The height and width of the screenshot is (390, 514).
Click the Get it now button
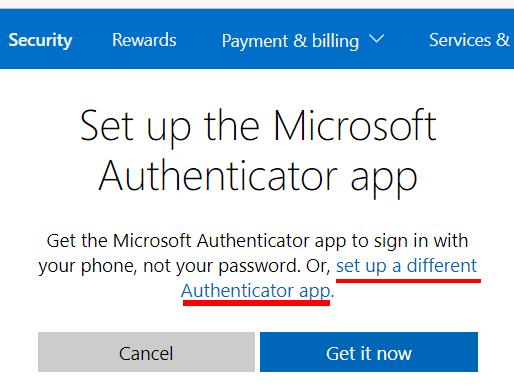369,352
